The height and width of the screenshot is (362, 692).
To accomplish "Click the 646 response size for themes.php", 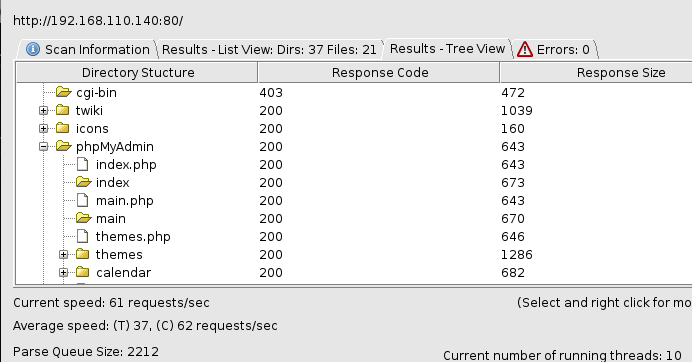I will click(x=513, y=237).
